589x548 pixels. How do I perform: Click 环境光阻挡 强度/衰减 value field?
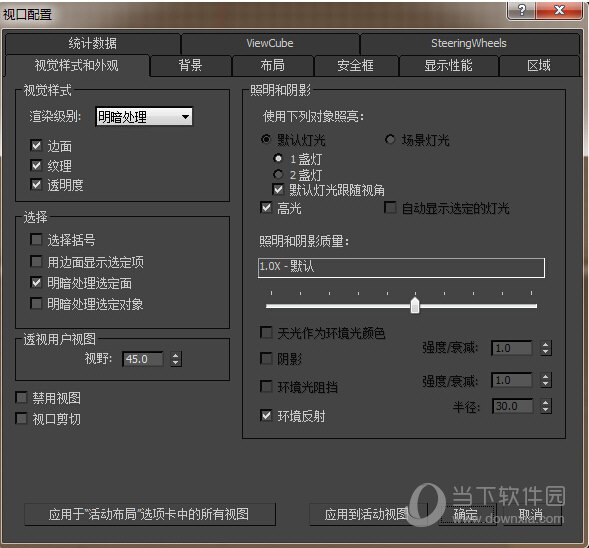coord(512,380)
